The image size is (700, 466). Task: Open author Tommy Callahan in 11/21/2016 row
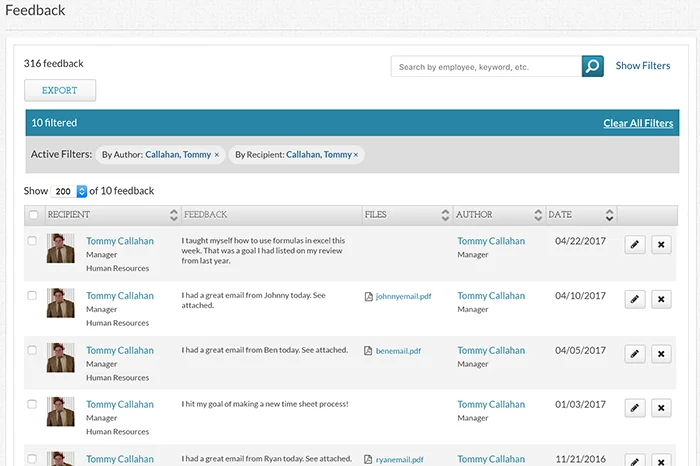[x=491, y=459]
